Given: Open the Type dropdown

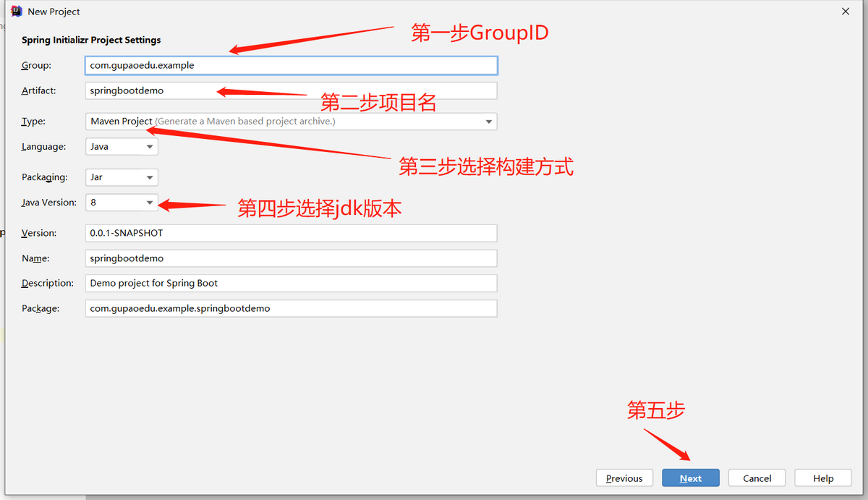Looking at the screenshot, I should tap(292, 122).
